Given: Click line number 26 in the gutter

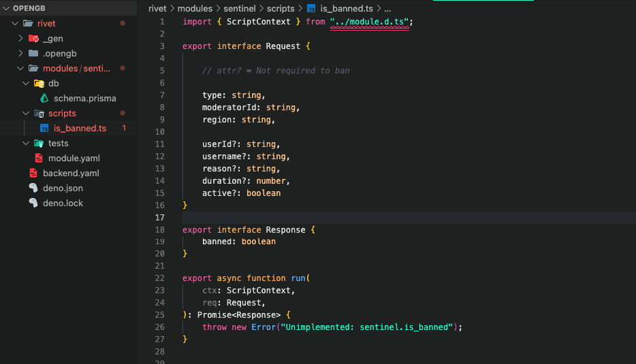Looking at the screenshot, I should tap(160, 327).
